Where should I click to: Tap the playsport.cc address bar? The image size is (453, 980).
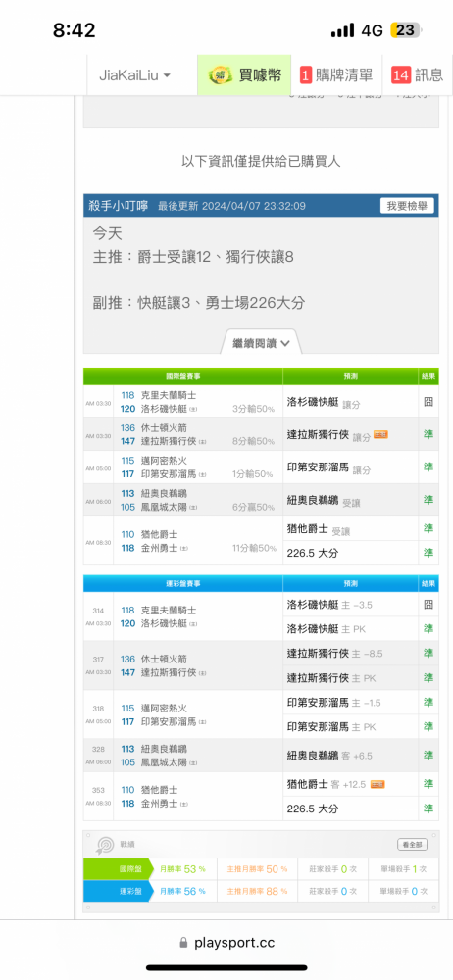(x=226, y=943)
